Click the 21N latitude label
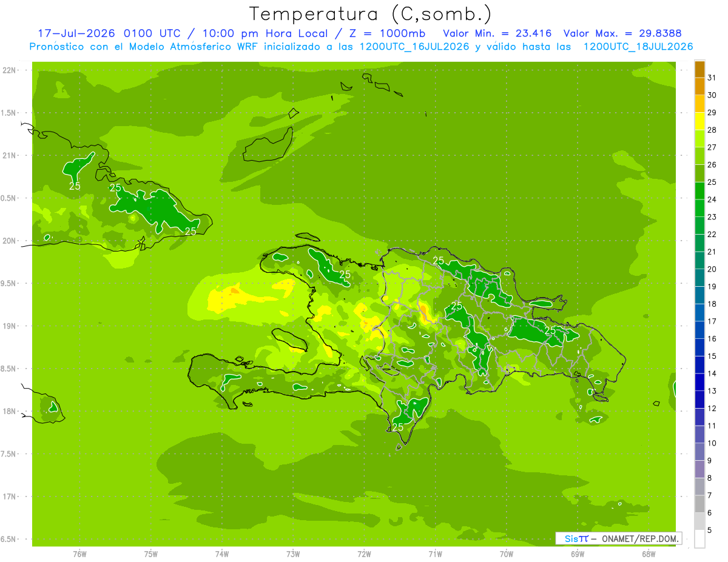Image resolution: width=728 pixels, height=562 pixels. coord(10,155)
